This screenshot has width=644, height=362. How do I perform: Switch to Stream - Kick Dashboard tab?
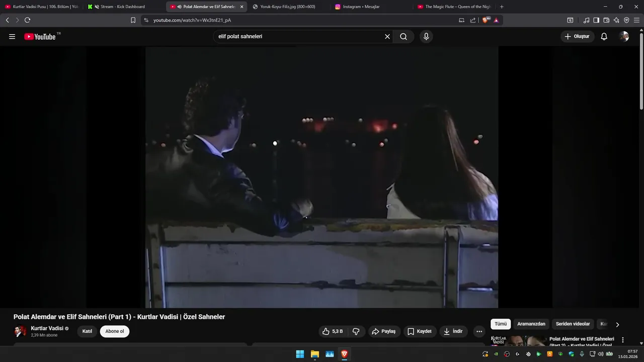pos(124,7)
